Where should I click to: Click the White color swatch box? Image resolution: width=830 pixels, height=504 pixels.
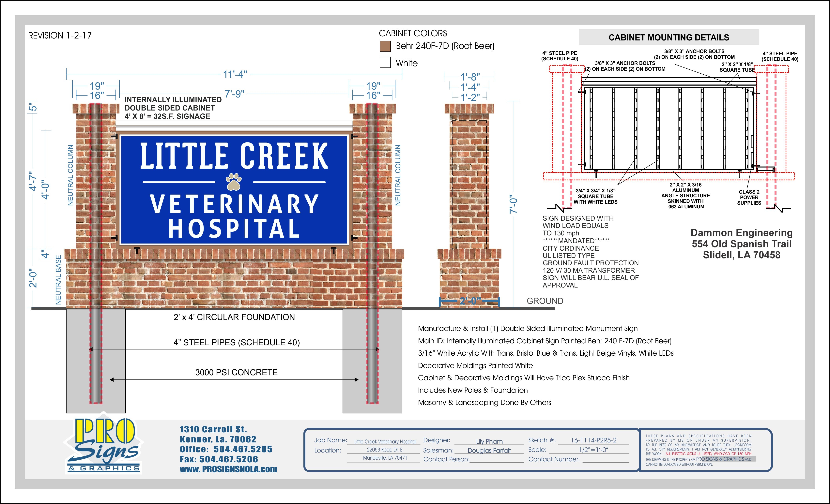click(385, 63)
